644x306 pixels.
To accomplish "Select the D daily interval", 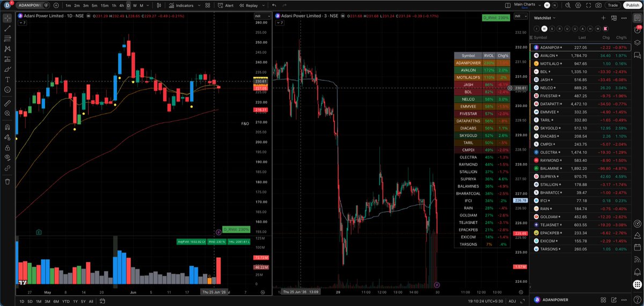I will click(x=128, y=5).
